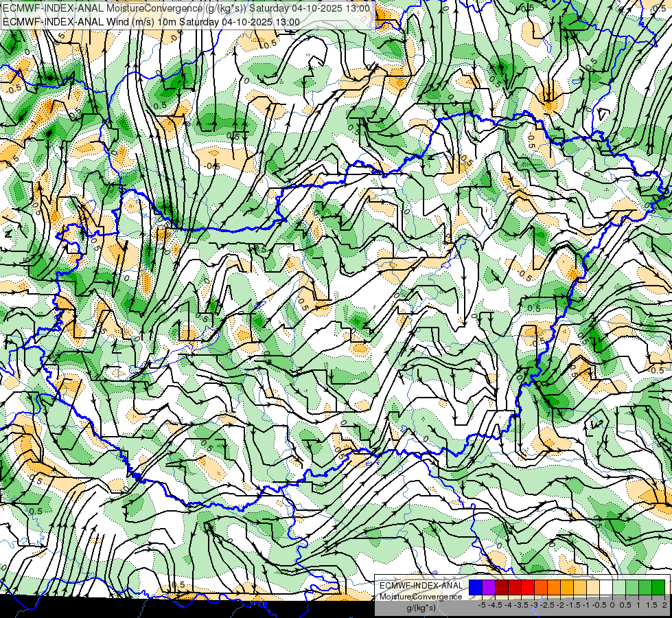Click the bright red legend swatch
Screen dimensions: 672x618
(528, 587)
